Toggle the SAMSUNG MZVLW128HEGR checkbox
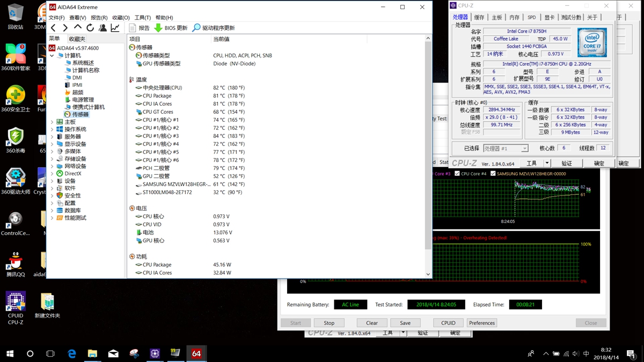The height and width of the screenshot is (362, 644). click(493, 174)
